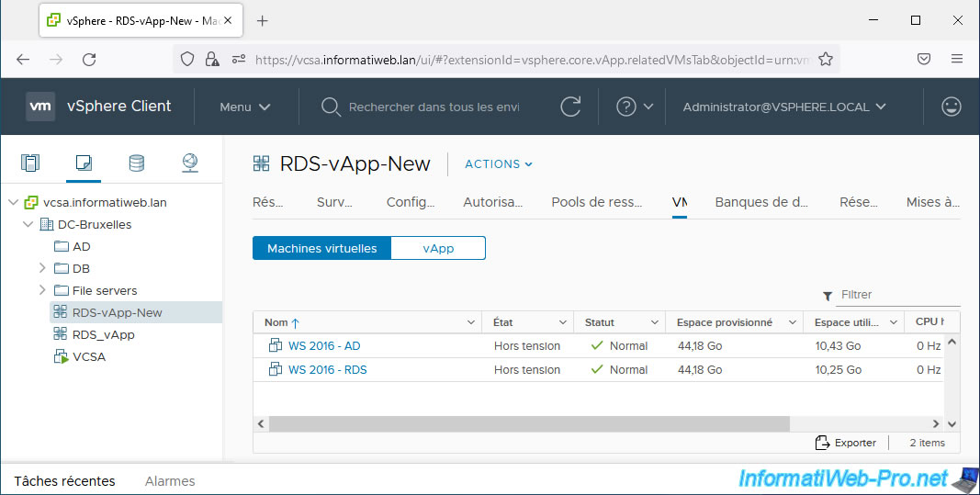Switch to the Autorisations tab
The width and height of the screenshot is (980, 495).
(492, 202)
